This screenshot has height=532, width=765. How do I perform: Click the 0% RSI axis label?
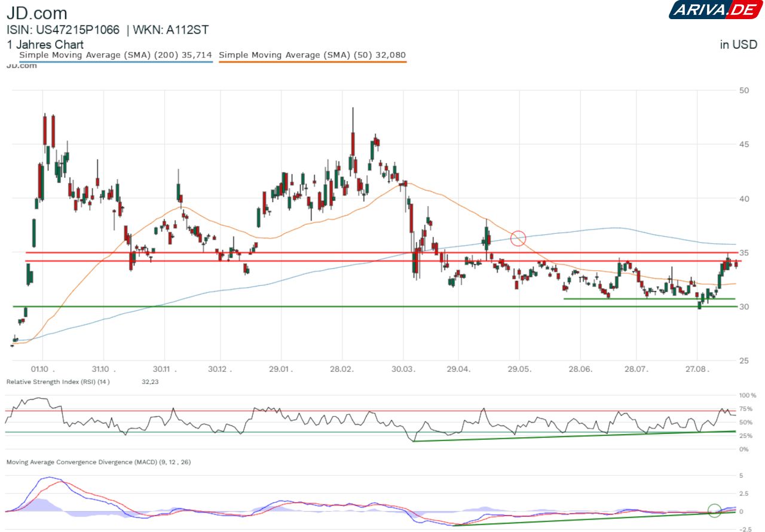coord(744,449)
